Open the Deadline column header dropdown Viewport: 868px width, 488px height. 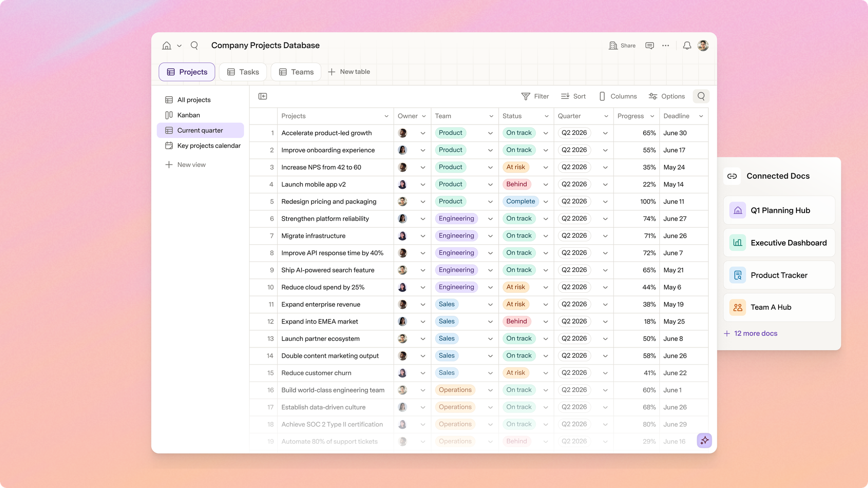[701, 116]
